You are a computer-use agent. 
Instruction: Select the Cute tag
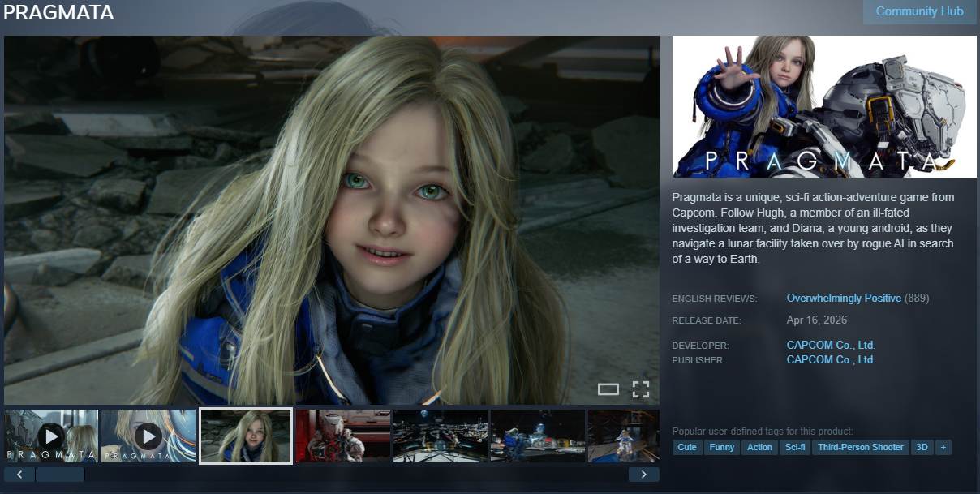(x=687, y=447)
